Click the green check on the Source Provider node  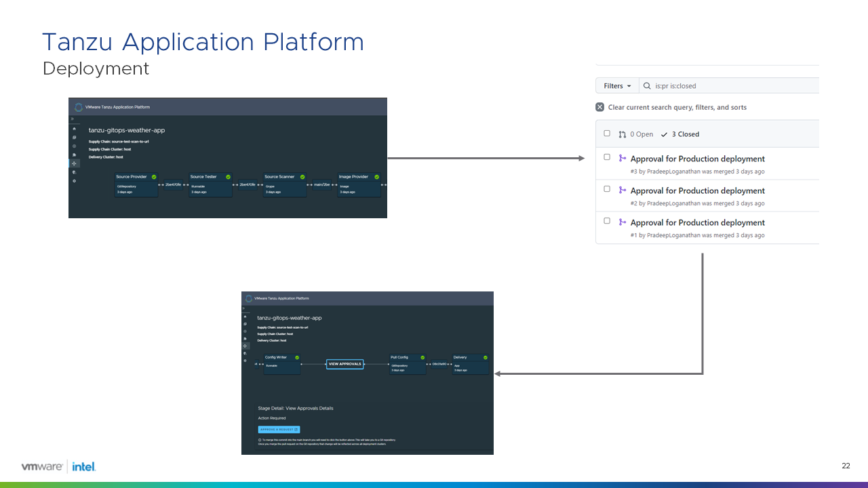[154, 177]
